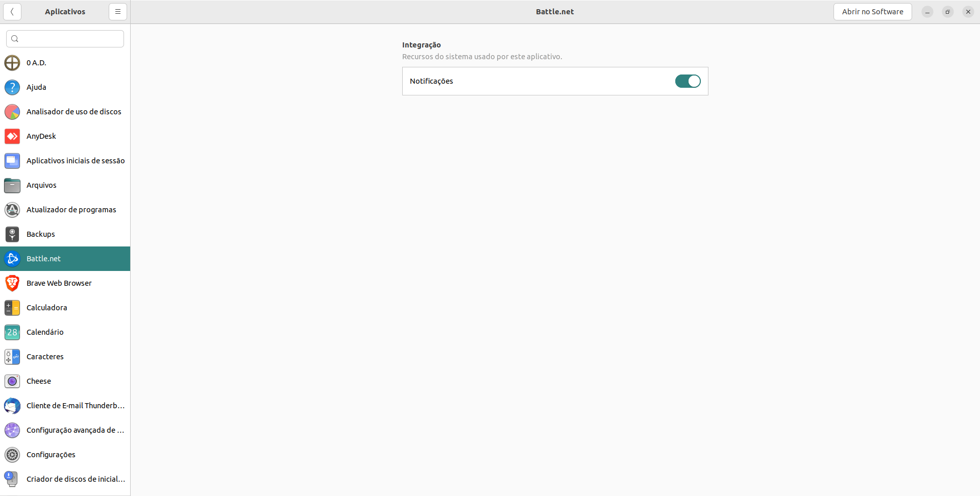Click the Arquivos folder icon
Screen dimensions: 980x496
pyautogui.click(x=12, y=185)
